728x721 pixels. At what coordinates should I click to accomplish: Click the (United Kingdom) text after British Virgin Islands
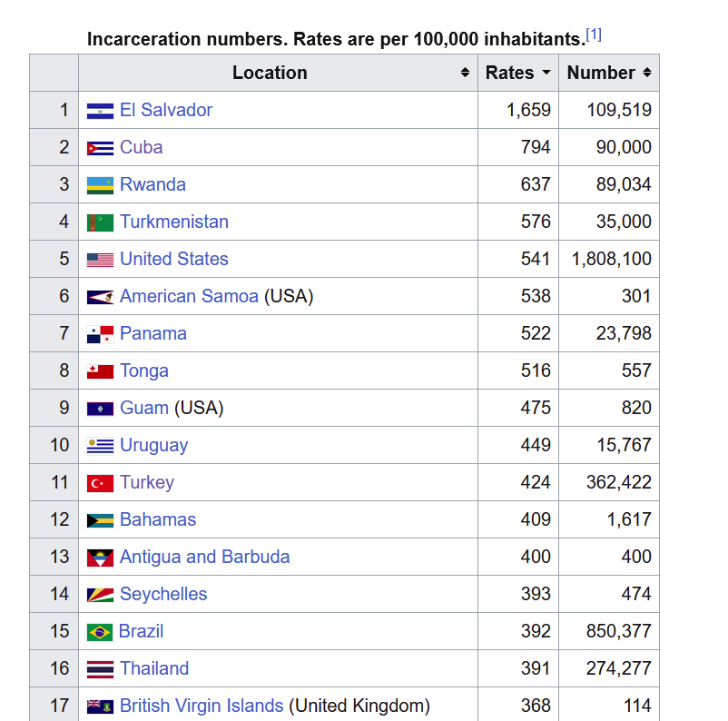pyautogui.click(x=359, y=706)
